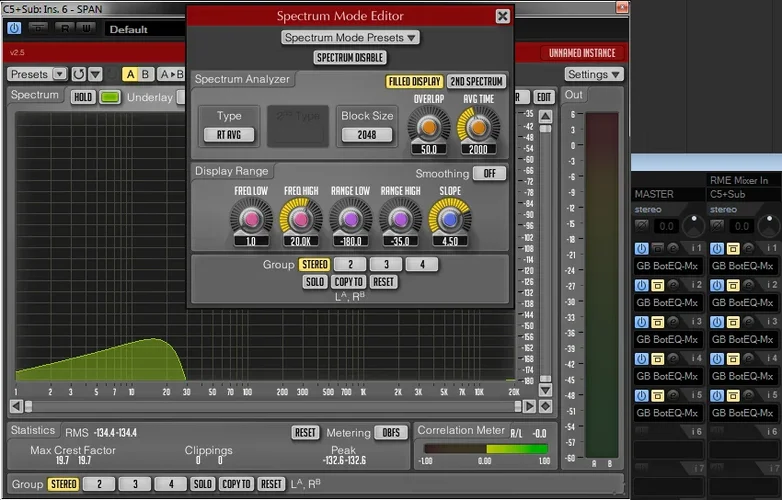Viewport: 782px width, 500px height.
Task: Click the green spectrum color swatch
Action: (110, 97)
